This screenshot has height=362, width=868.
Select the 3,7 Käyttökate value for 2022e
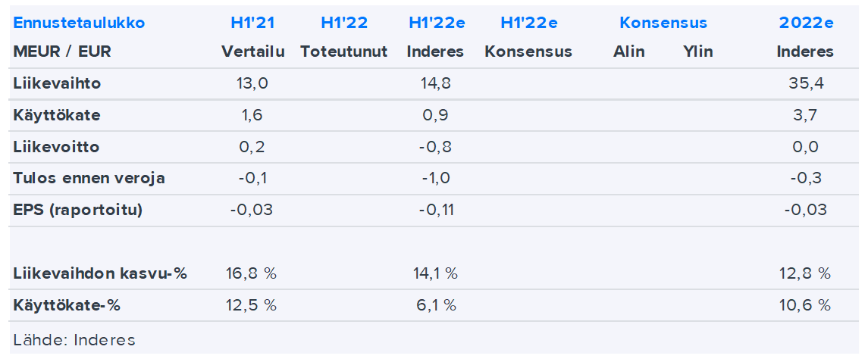(x=806, y=116)
